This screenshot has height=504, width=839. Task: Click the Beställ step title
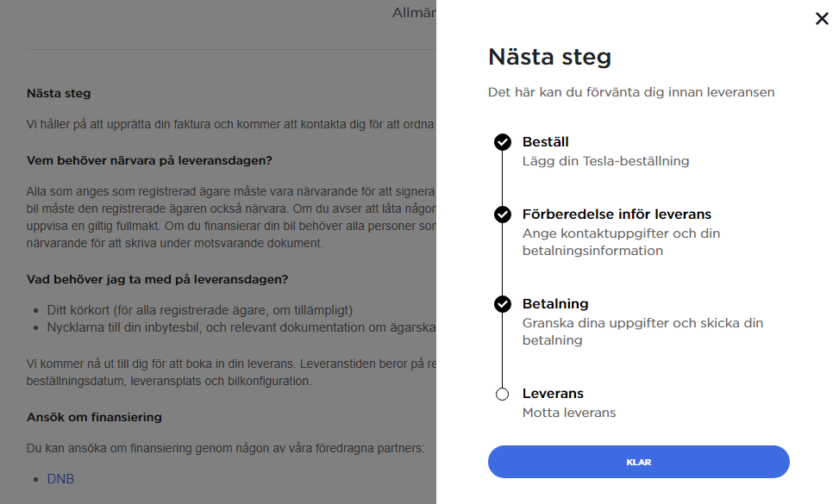[x=545, y=142]
